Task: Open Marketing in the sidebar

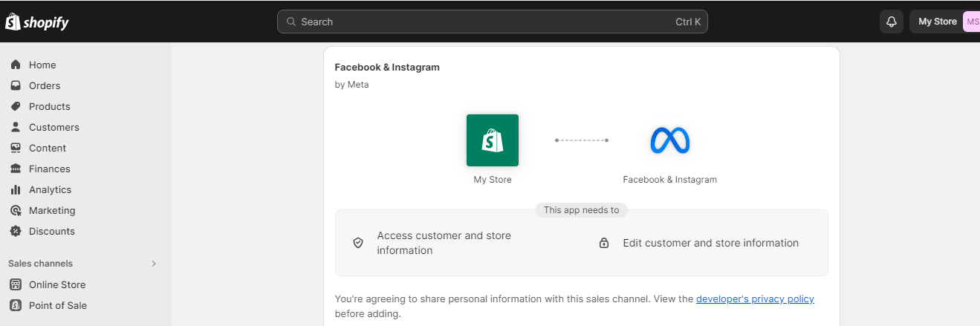Action: pyautogui.click(x=52, y=210)
